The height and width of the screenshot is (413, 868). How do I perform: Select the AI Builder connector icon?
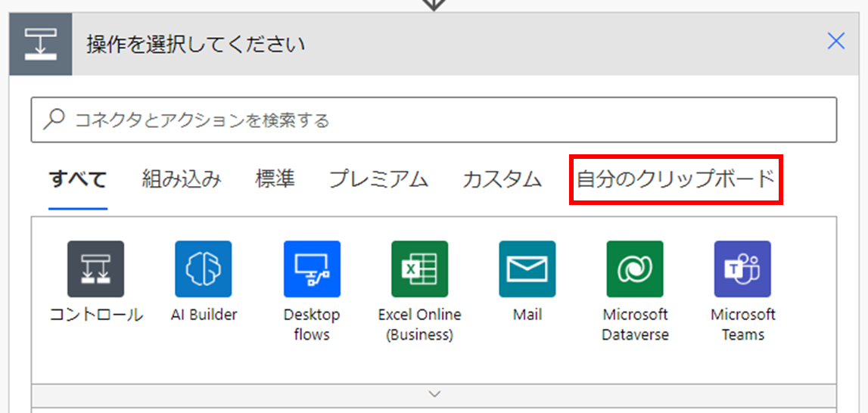203,269
